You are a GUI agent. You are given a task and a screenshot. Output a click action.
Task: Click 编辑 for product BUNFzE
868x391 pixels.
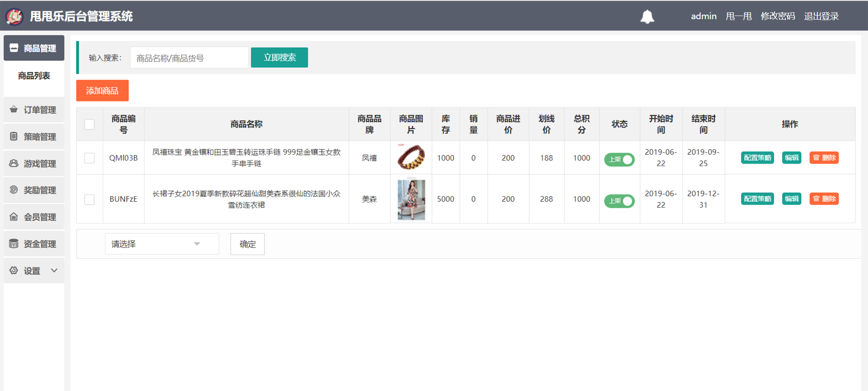pyautogui.click(x=791, y=199)
